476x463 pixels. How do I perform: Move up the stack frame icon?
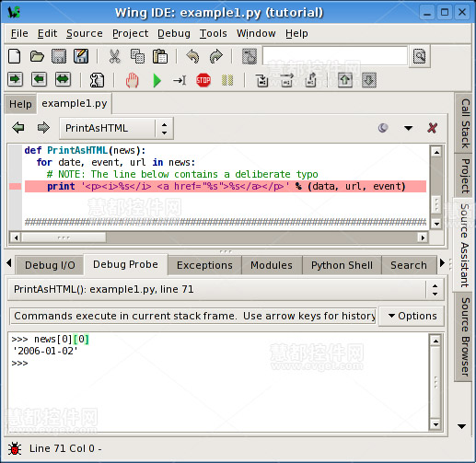345,80
